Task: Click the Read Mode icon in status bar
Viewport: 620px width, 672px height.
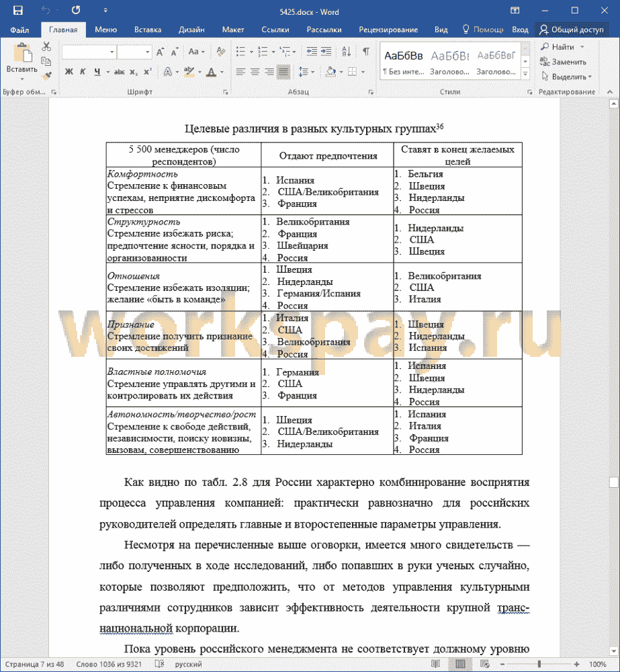Action: point(436,664)
